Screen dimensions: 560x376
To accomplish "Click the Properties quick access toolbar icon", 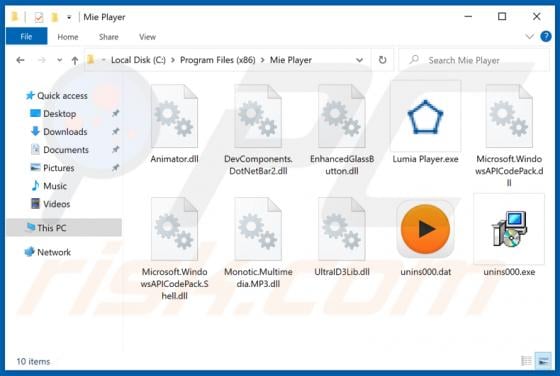I will (x=39, y=17).
